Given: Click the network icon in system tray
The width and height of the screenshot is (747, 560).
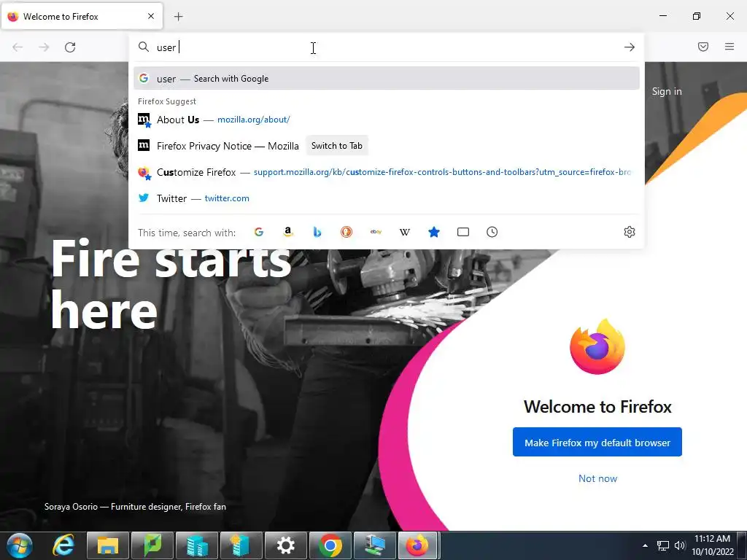Looking at the screenshot, I should [x=662, y=545].
